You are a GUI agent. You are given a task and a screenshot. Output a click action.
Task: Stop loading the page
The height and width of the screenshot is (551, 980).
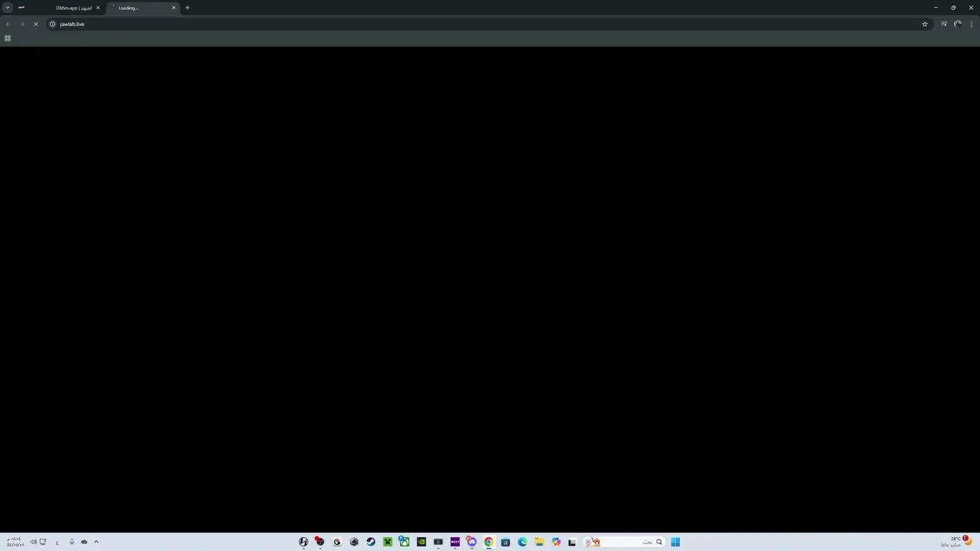pyautogui.click(x=35, y=24)
